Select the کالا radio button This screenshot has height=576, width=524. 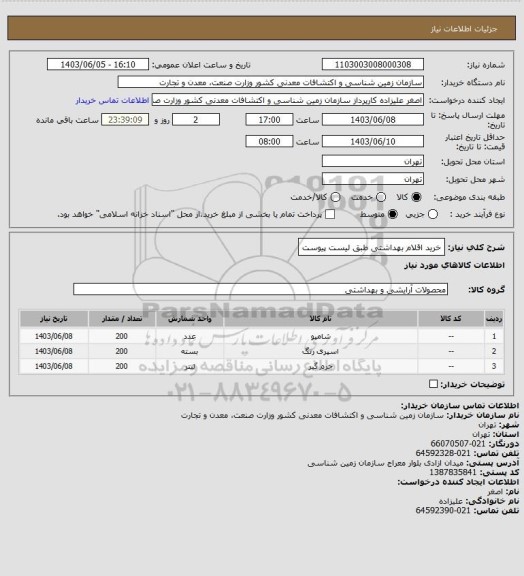[416, 197]
